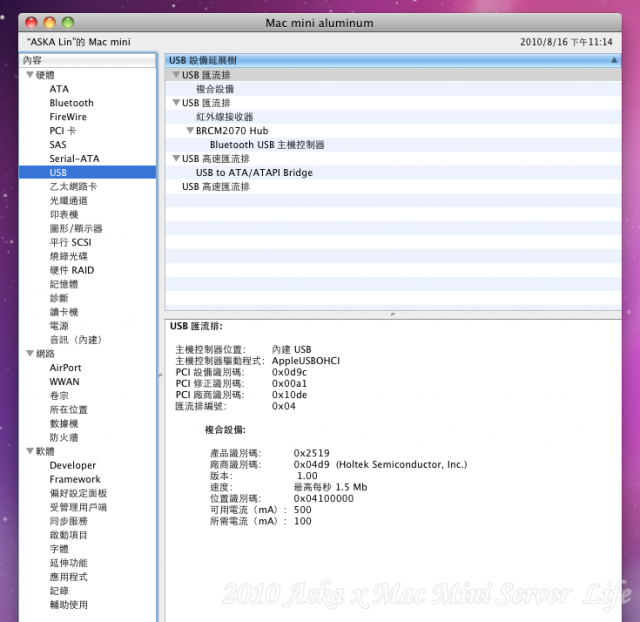This screenshot has height=622, width=640.
Task: Select 數據機 under network
Action: tap(64, 423)
